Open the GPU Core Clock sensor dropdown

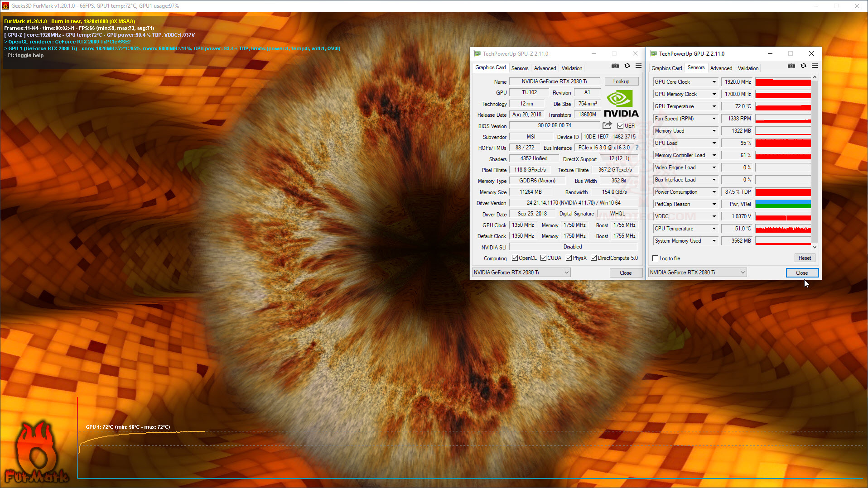pos(714,82)
